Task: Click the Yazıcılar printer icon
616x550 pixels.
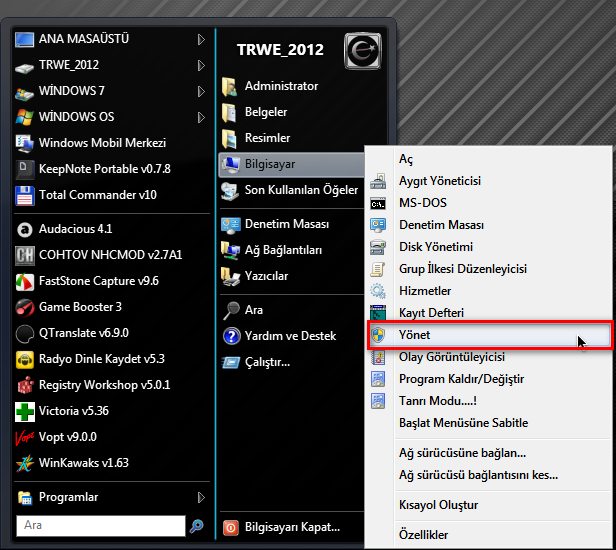Action: [x=230, y=277]
